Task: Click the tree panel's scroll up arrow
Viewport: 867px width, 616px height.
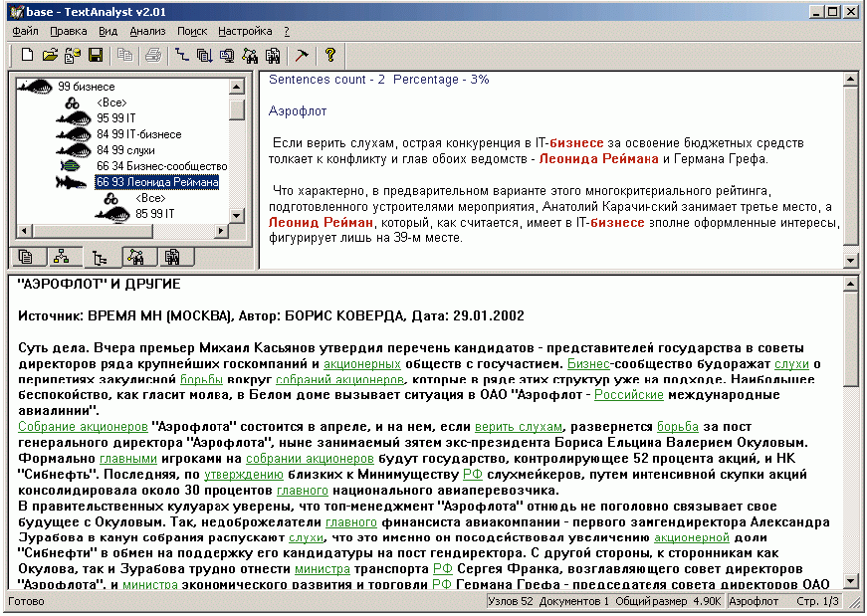Action: pos(237,87)
